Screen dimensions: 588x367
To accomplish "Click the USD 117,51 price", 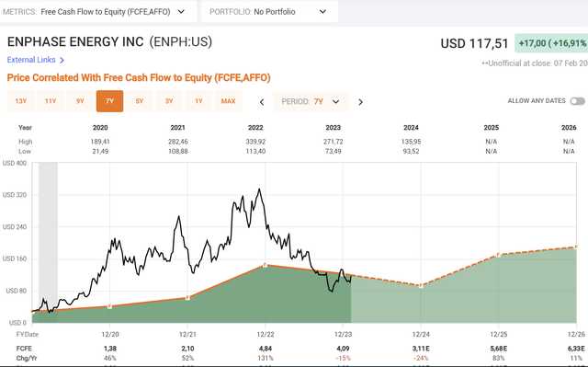I will [474, 43].
